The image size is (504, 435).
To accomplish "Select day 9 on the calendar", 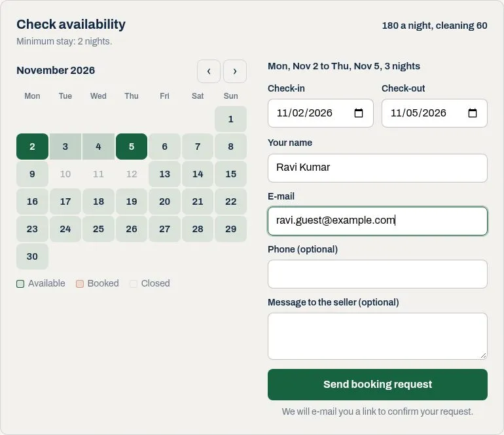I will pos(32,174).
